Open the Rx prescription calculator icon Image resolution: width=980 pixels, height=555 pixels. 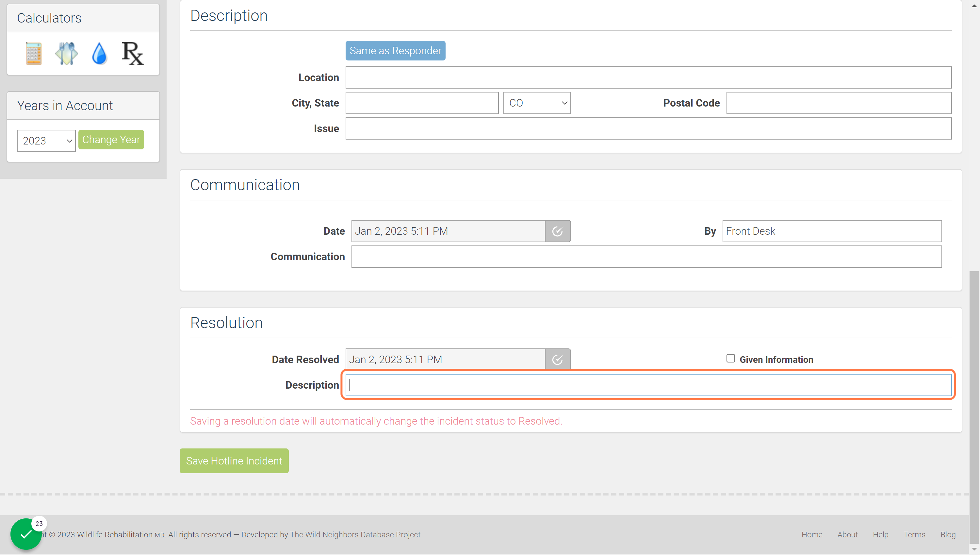click(133, 53)
